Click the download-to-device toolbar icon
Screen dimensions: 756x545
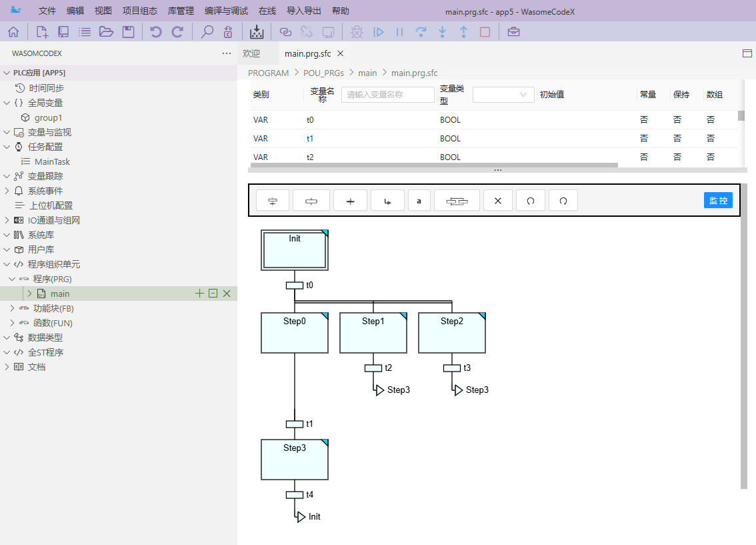tap(257, 32)
